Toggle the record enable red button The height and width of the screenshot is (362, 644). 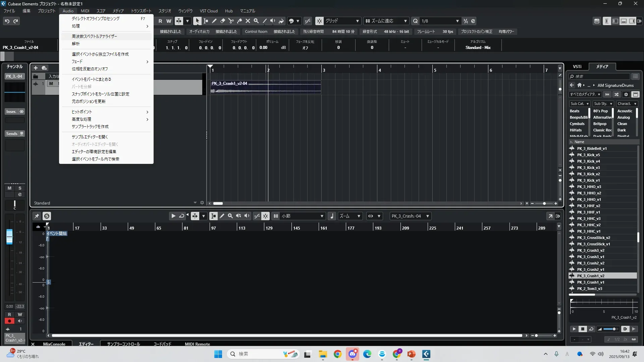[9, 321]
